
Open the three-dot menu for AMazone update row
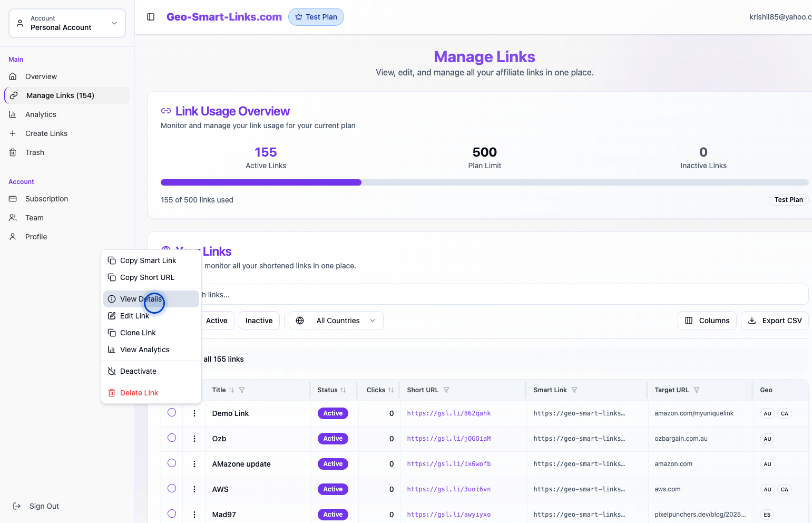point(194,464)
